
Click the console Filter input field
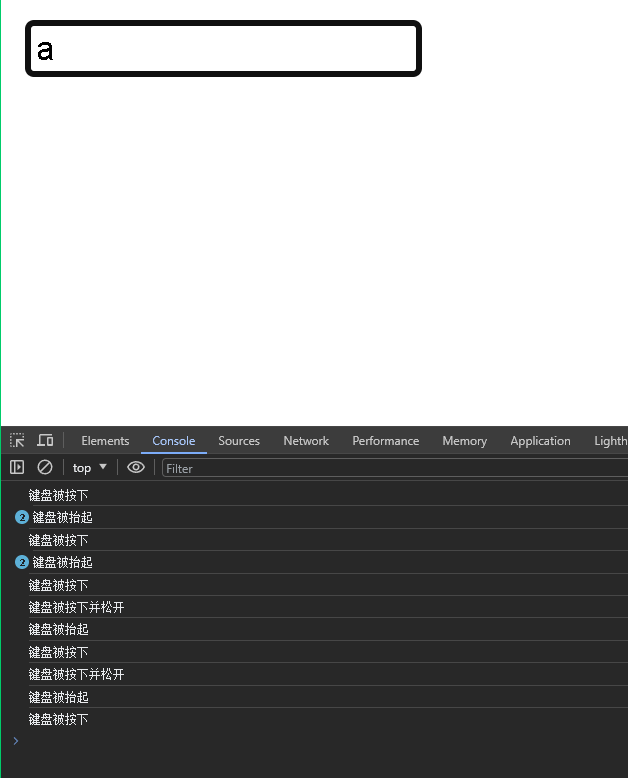[395, 468]
